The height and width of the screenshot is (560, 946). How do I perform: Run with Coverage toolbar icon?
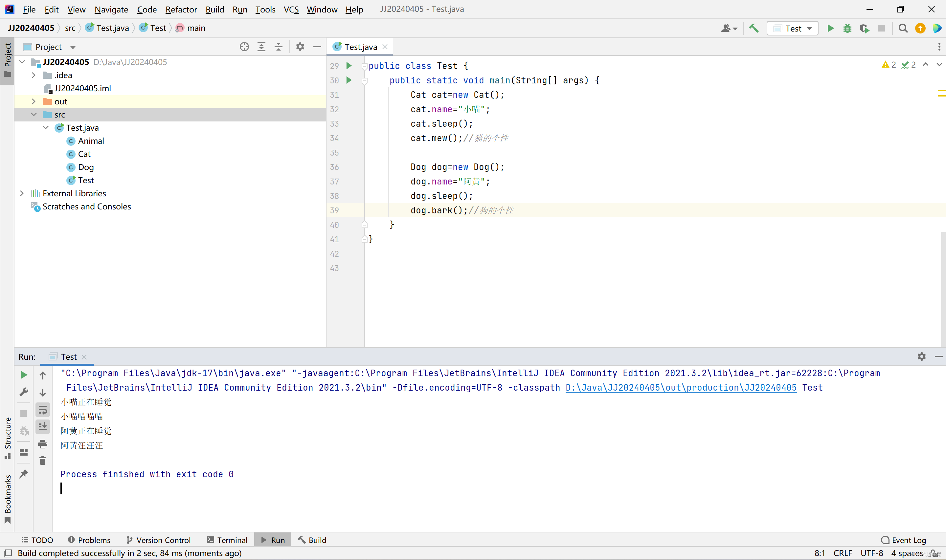(864, 28)
